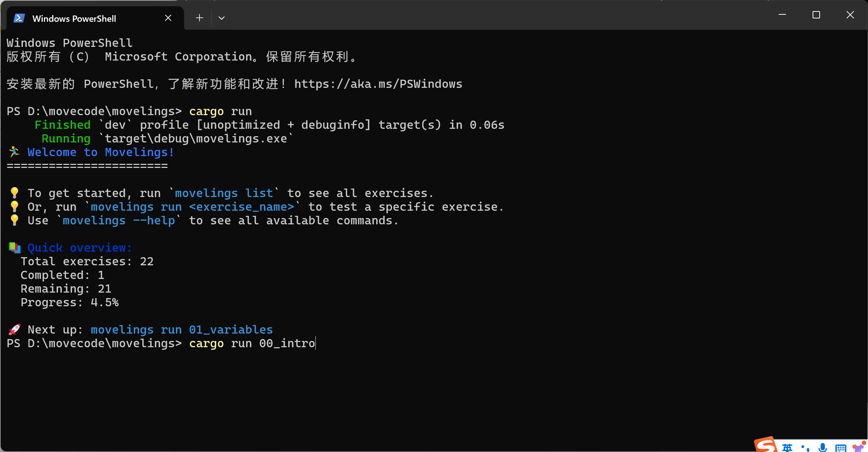Toggle Sogou punctuation mode indicator
The height and width of the screenshot is (452, 868).
[806, 448]
